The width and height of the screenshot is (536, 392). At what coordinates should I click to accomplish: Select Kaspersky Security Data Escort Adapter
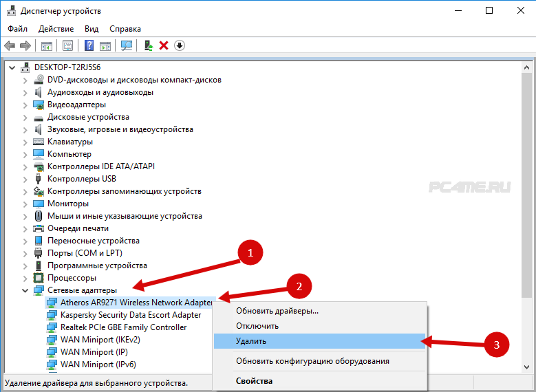(x=131, y=315)
